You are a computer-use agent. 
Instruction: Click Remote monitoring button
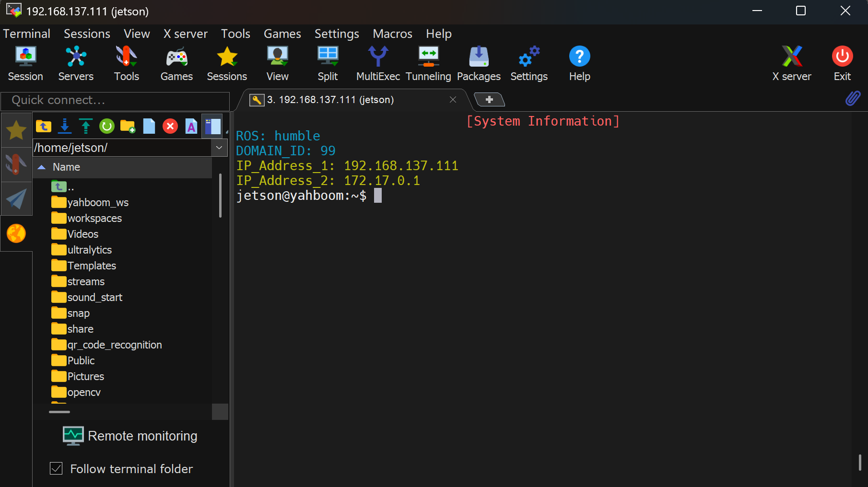point(130,436)
